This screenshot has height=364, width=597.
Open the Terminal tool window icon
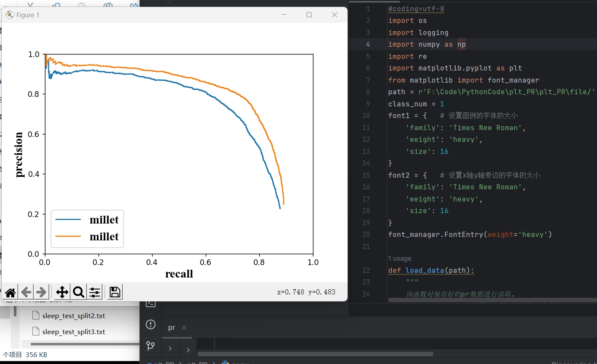(x=150, y=303)
